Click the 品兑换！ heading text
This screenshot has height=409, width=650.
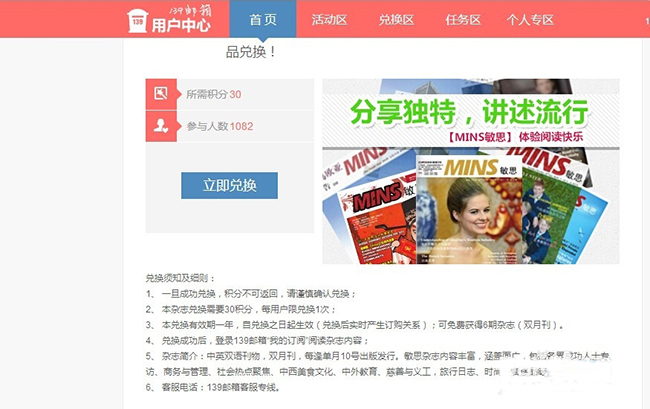tap(251, 52)
